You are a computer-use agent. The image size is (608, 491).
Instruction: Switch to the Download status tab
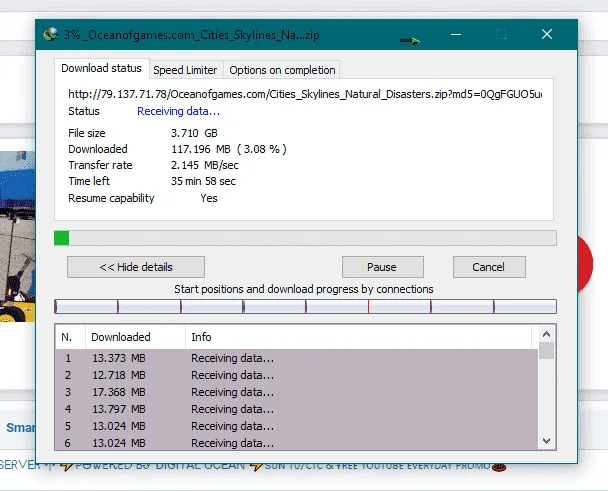(101, 68)
